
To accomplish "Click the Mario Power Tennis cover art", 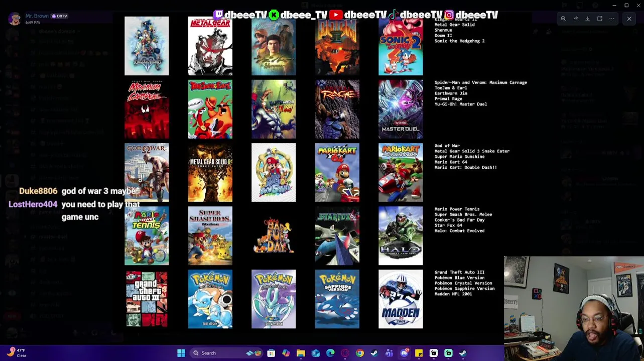I will pos(147,236).
